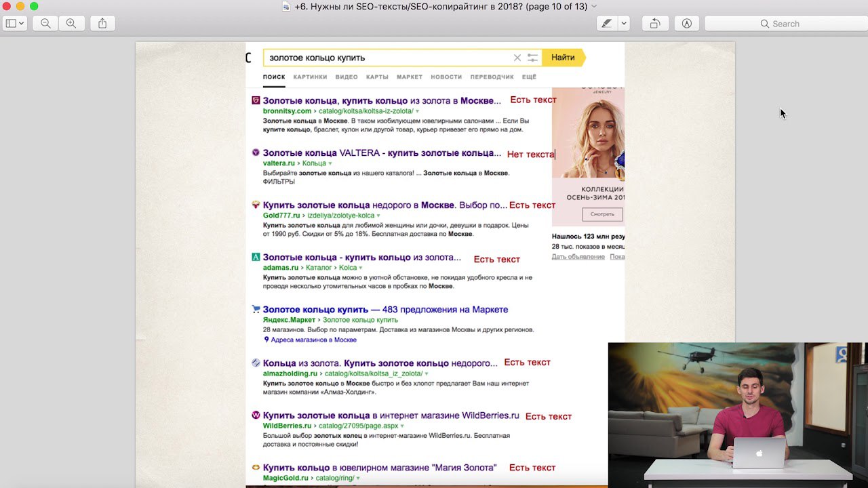Switch to the Маркет tab
This screenshot has height=488, width=868.
point(410,77)
